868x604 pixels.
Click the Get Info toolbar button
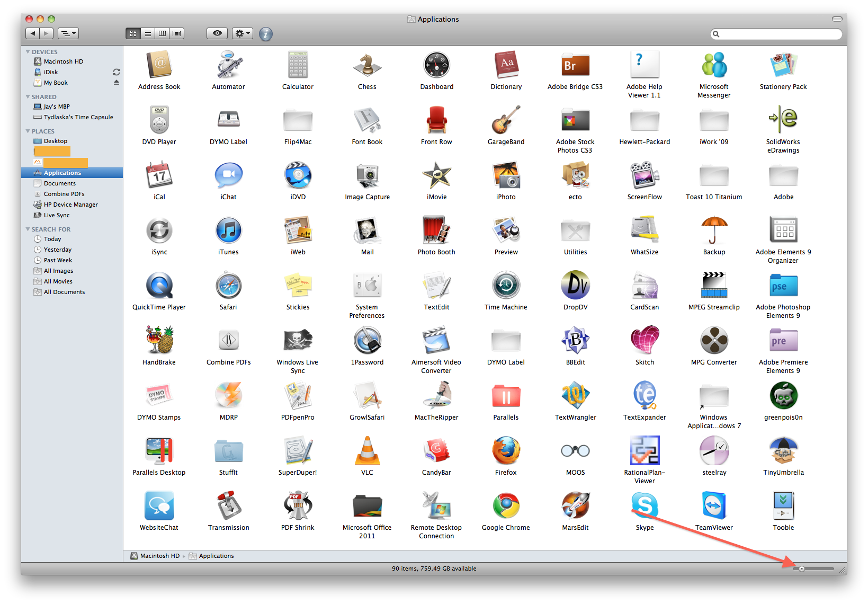coord(266,34)
